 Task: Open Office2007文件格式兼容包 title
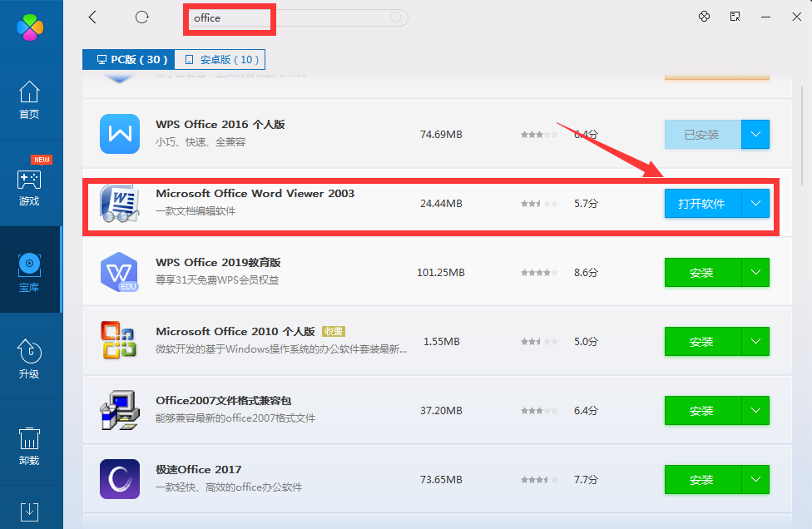[223, 401]
